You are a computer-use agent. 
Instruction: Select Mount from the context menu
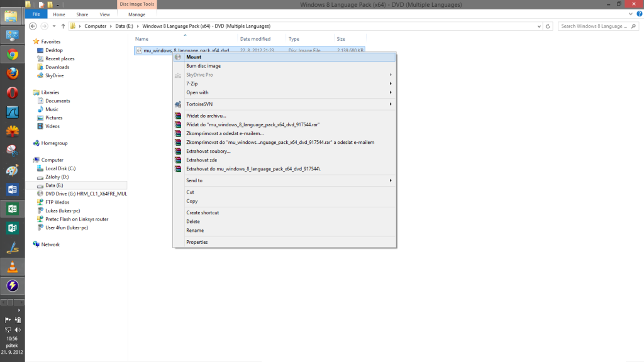(284, 57)
